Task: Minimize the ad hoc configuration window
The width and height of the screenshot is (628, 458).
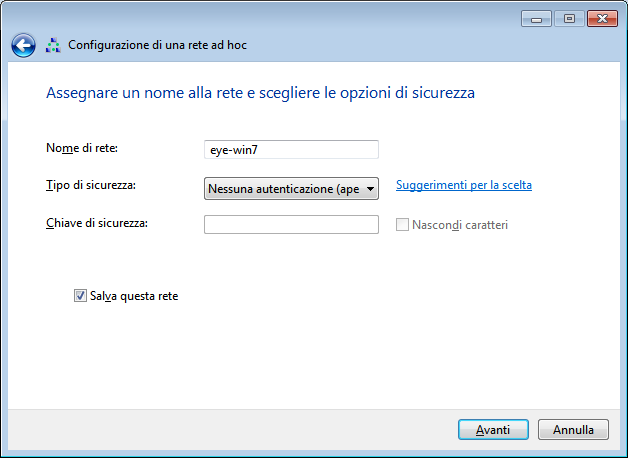Action: [x=536, y=19]
